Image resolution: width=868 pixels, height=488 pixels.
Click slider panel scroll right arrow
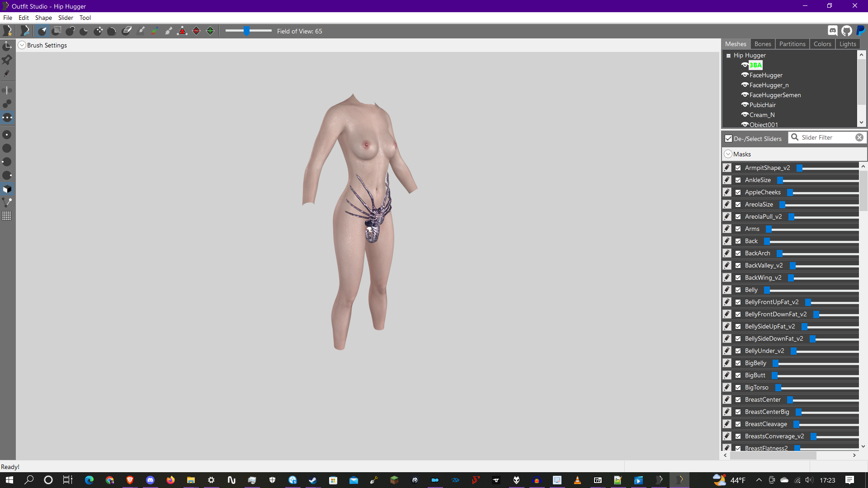coord(854,455)
